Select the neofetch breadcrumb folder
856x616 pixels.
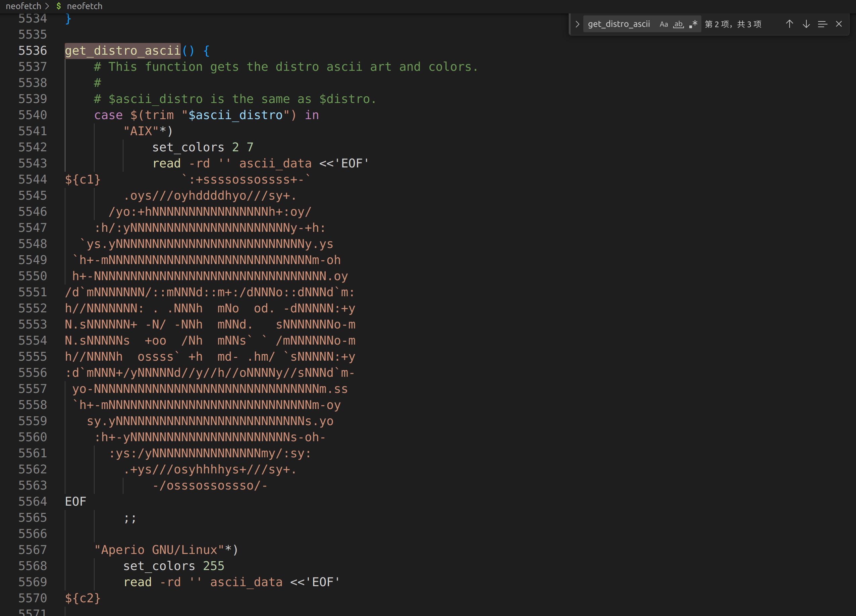(23, 6)
